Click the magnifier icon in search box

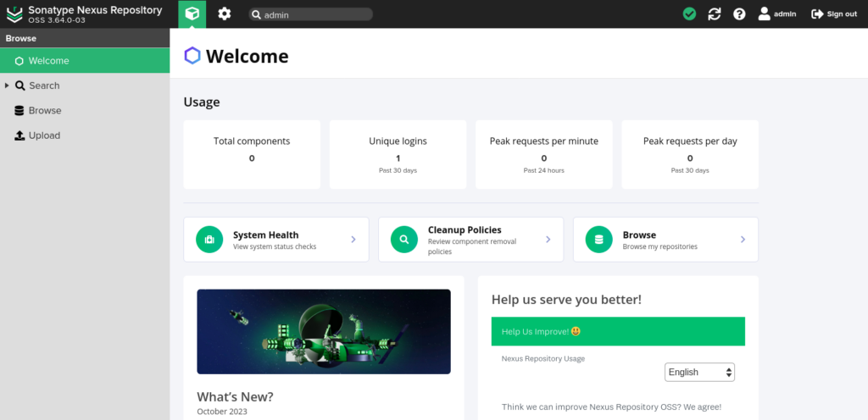pos(256,14)
